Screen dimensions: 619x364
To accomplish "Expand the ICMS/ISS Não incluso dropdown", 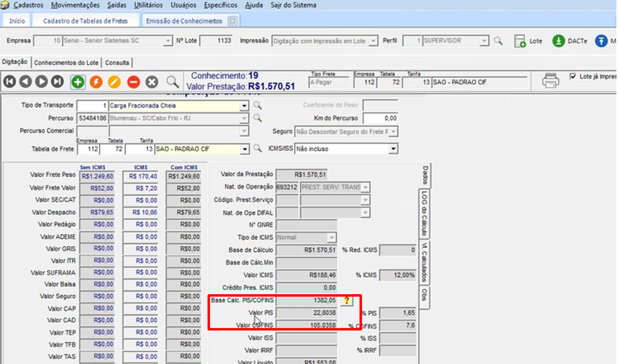I will tap(393, 149).
